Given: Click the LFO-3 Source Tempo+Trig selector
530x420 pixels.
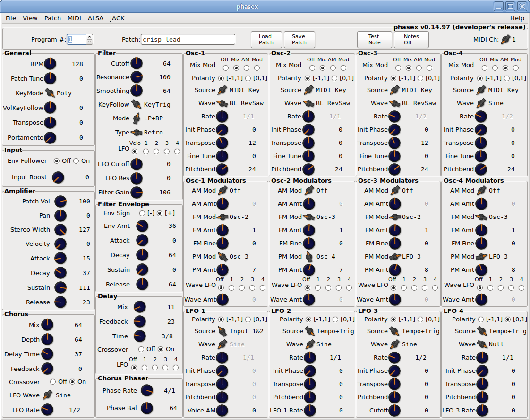Looking at the screenshot, I should pyautogui.click(x=394, y=331).
